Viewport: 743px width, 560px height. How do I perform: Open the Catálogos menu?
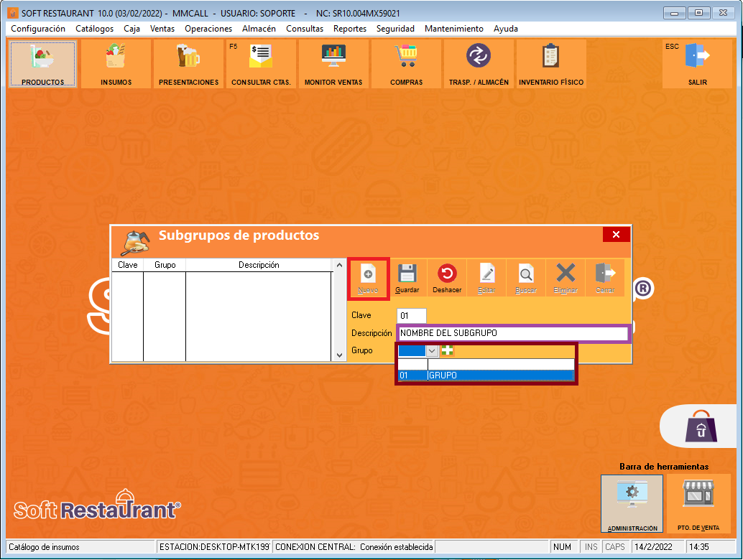coord(94,29)
